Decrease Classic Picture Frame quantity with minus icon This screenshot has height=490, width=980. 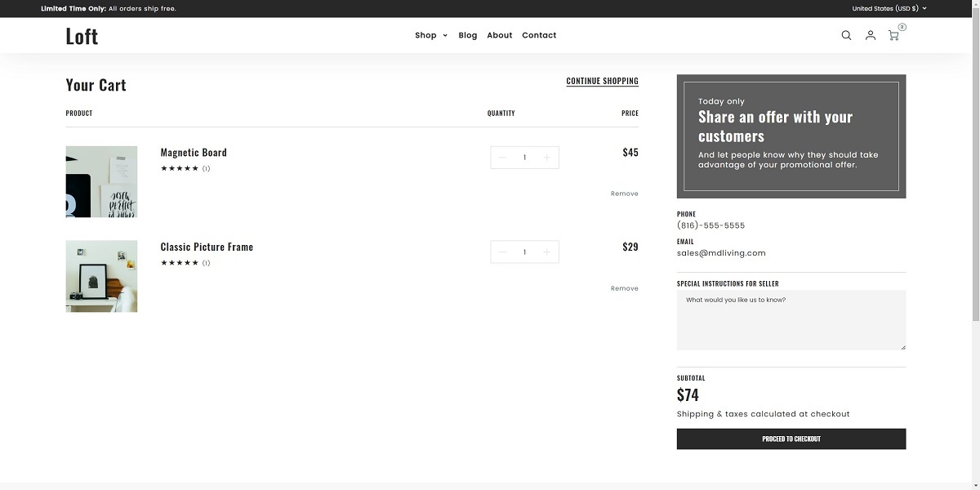(502, 252)
